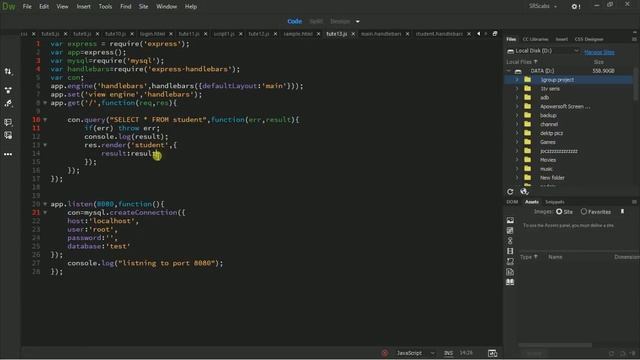This screenshot has height=360, width=640.
Task: Open the student.handlebars document tab
Action: click(439, 34)
